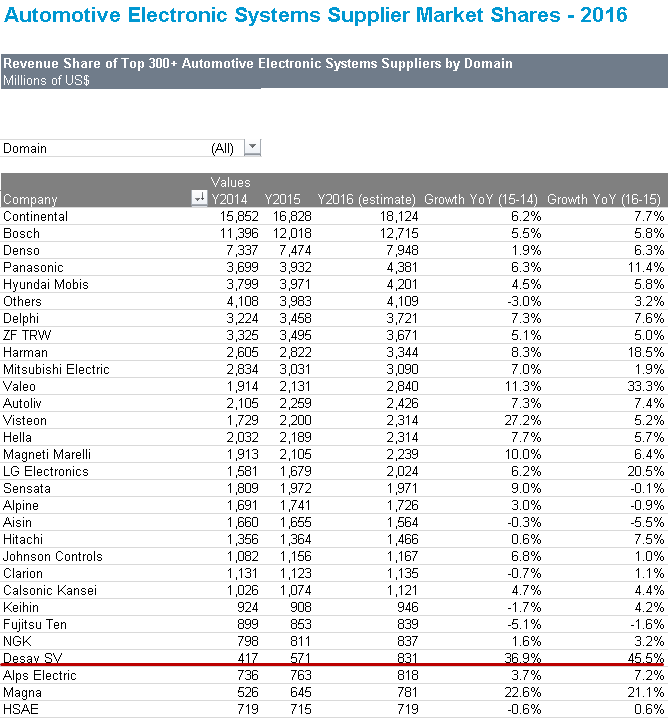Viewport: 669px width, 719px height.
Task: Open the Domain (All) filter dropdown
Action: point(252,148)
